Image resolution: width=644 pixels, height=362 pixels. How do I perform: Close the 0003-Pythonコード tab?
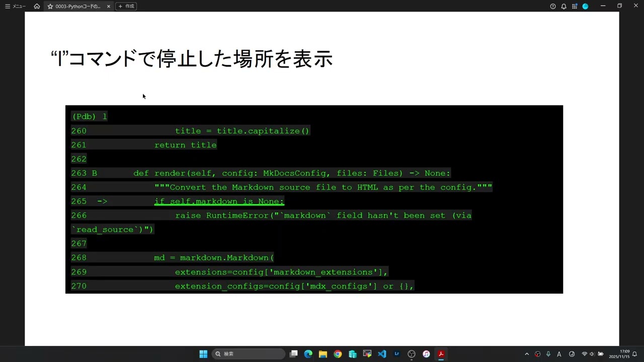coord(108,6)
